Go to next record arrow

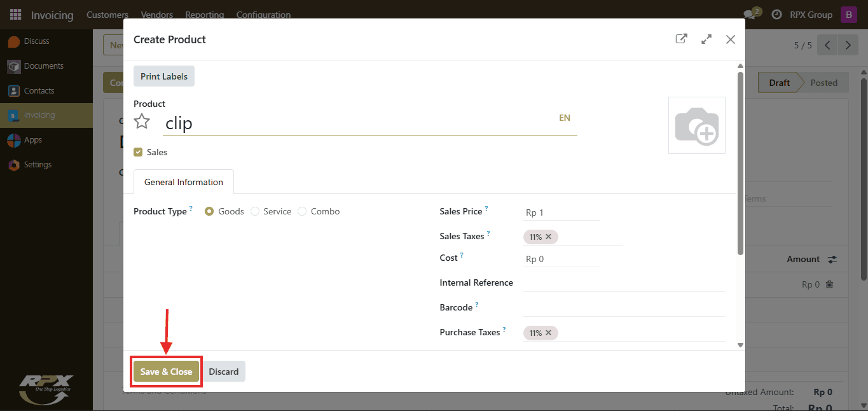pos(848,45)
